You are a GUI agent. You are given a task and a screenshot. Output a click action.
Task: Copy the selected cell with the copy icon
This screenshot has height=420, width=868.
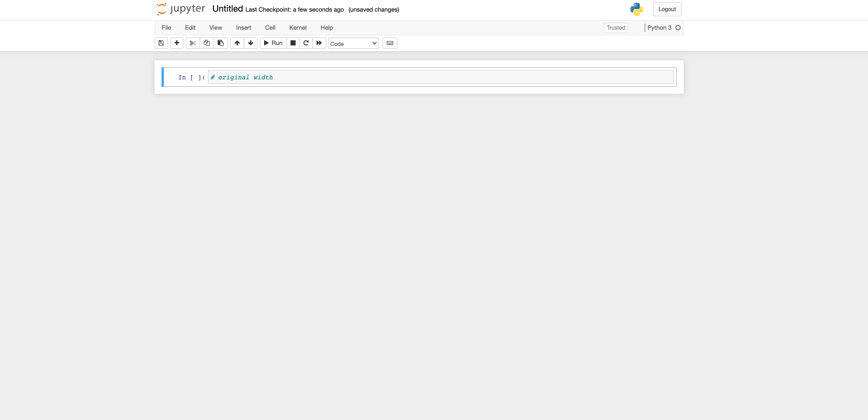pyautogui.click(x=207, y=43)
